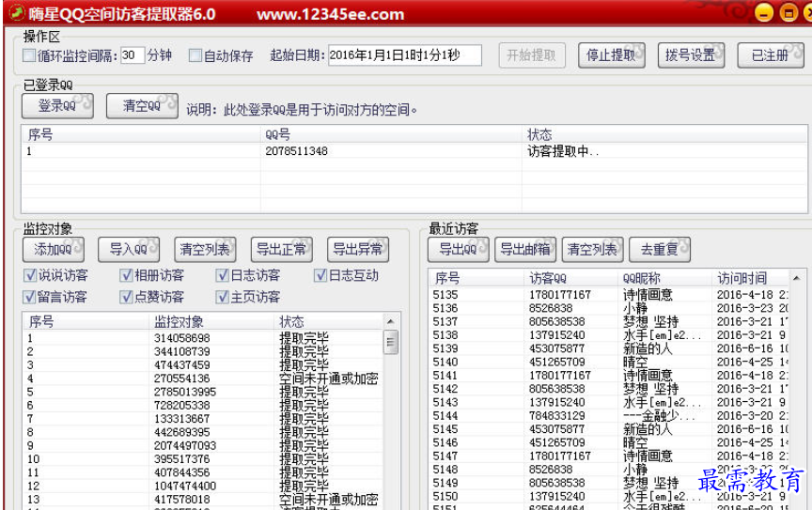This screenshot has height=510, width=812.
Task: Click the 访客QQ column header
Action: click(570, 278)
